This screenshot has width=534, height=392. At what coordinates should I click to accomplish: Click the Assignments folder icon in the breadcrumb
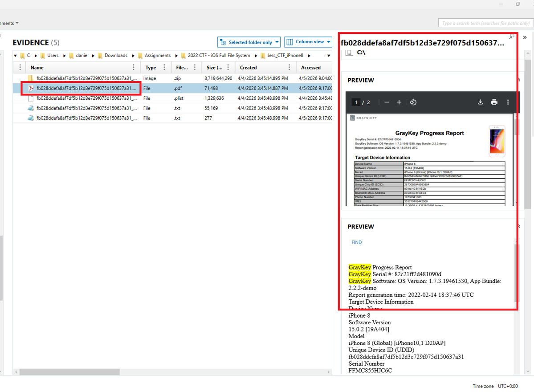[140, 56]
